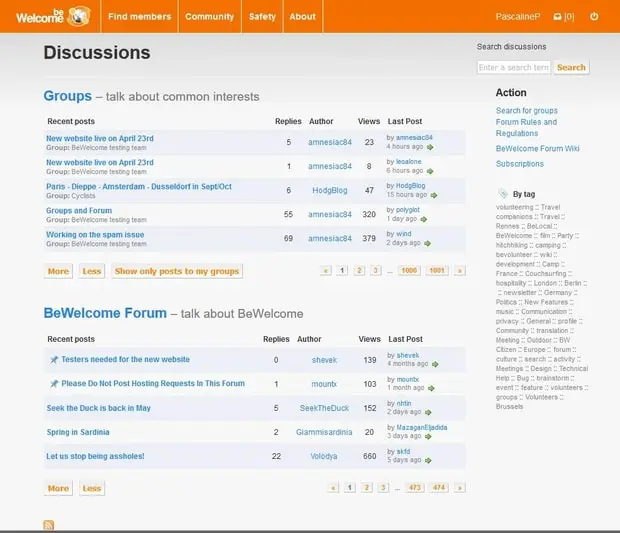This screenshot has height=533, width=620.
Task: Go to wind's last post arrow
Action: pos(427,243)
